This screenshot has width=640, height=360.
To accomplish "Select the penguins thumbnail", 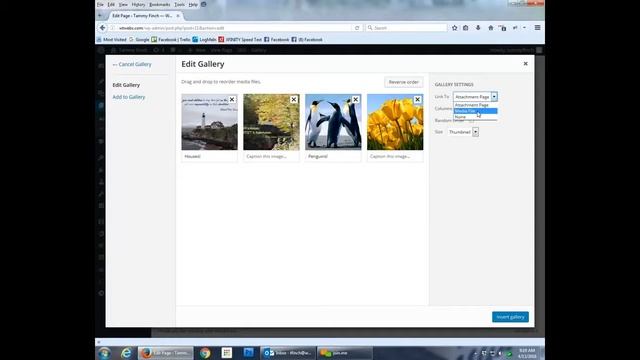I will [x=333, y=122].
